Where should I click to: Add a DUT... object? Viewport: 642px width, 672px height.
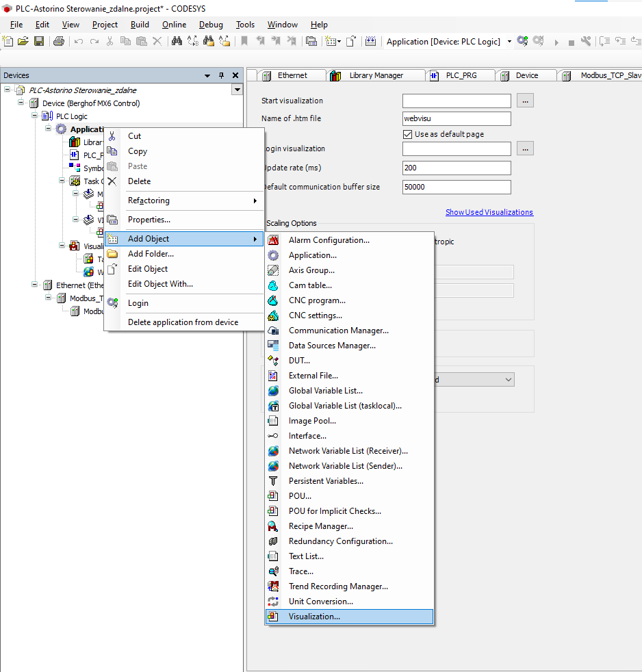click(x=349, y=361)
